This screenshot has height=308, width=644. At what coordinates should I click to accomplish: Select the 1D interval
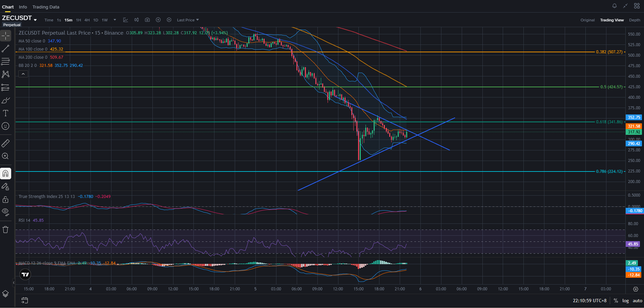[96, 20]
